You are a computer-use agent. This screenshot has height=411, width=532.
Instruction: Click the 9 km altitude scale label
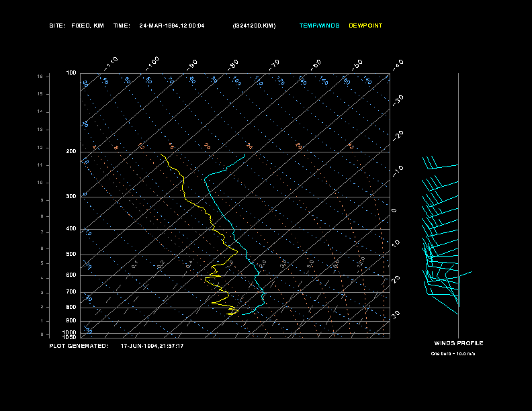[x=42, y=200]
